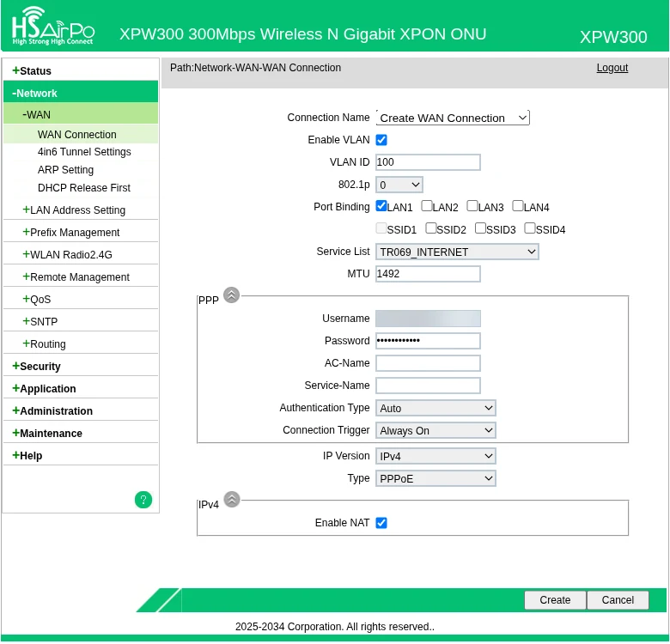Click the green help question mark icon
The width and height of the screenshot is (670, 644).
pos(143,500)
